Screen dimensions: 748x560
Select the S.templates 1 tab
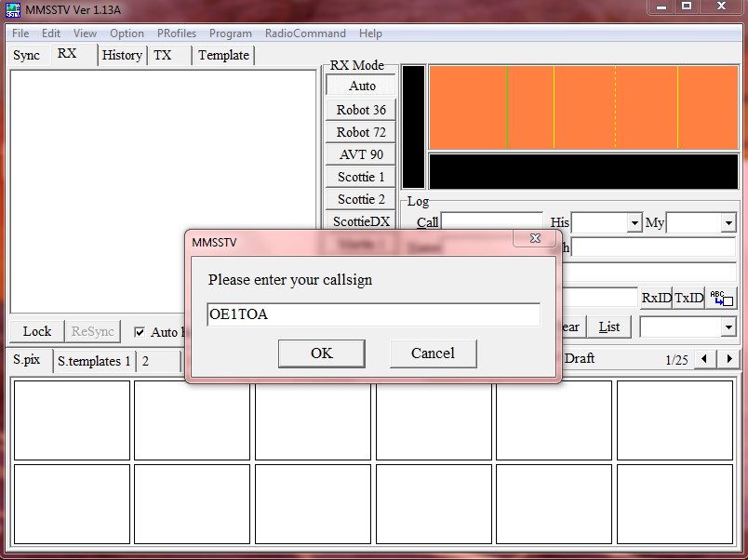[94, 361]
